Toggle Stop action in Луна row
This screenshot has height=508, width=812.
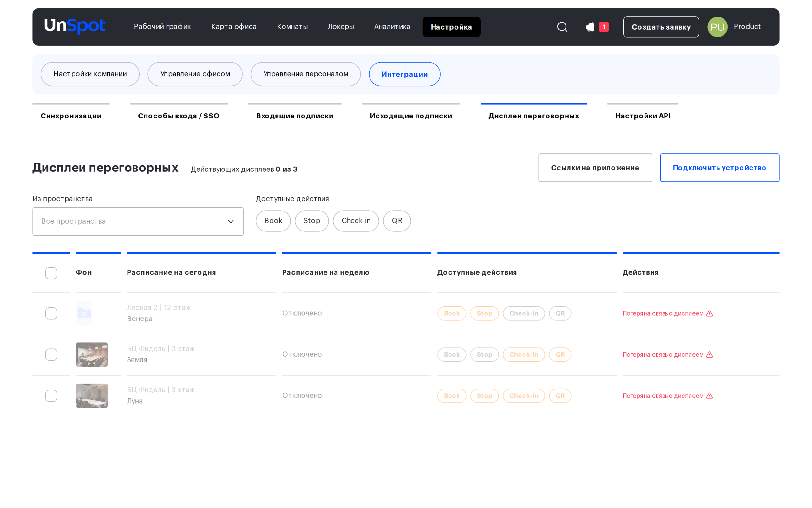click(x=485, y=396)
